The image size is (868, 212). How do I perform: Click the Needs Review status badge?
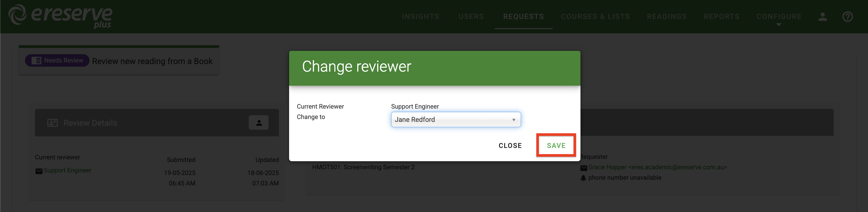coord(57,61)
